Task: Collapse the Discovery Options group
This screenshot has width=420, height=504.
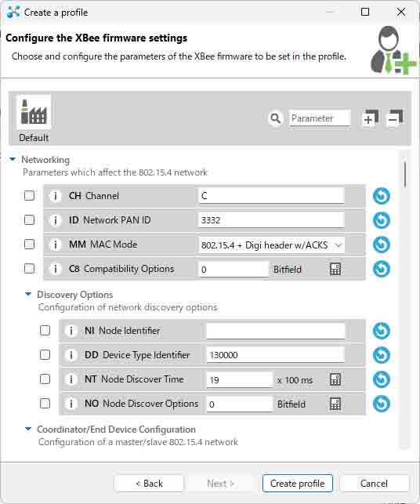Action: click(28, 294)
